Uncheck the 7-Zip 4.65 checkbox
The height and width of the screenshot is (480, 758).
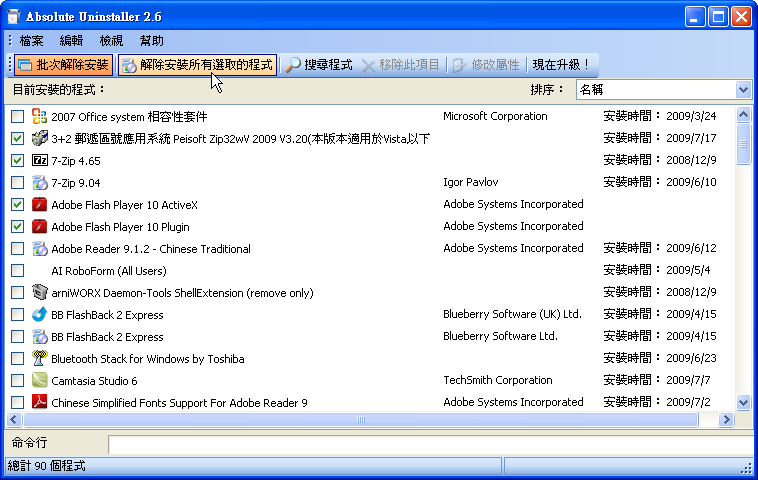pyautogui.click(x=17, y=160)
